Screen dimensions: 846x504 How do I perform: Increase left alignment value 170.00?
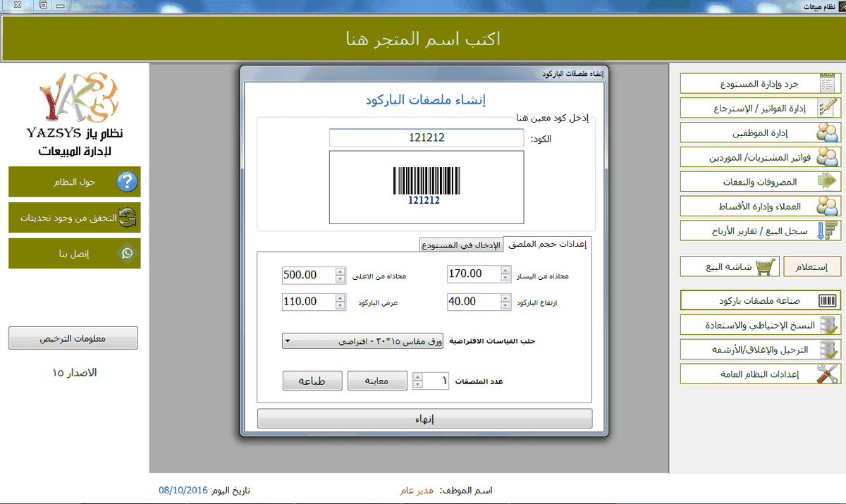[x=505, y=270]
